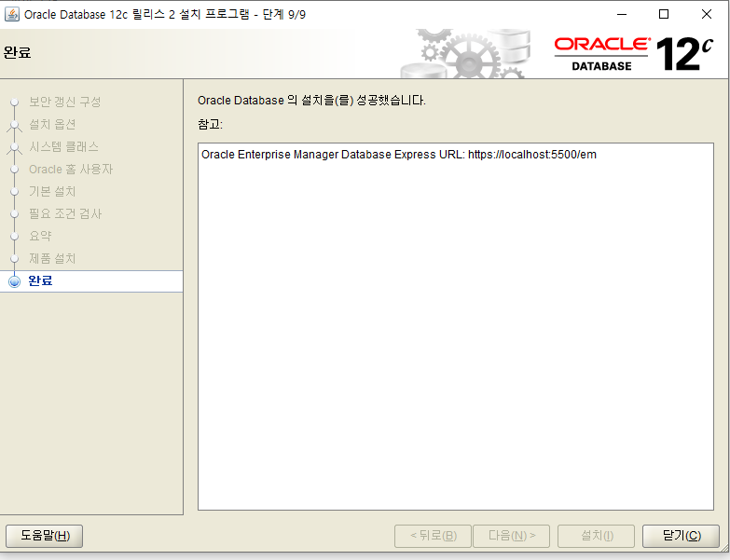Image resolution: width=730 pixels, height=560 pixels.
Task: Select the 요약 step
Action: coord(40,236)
